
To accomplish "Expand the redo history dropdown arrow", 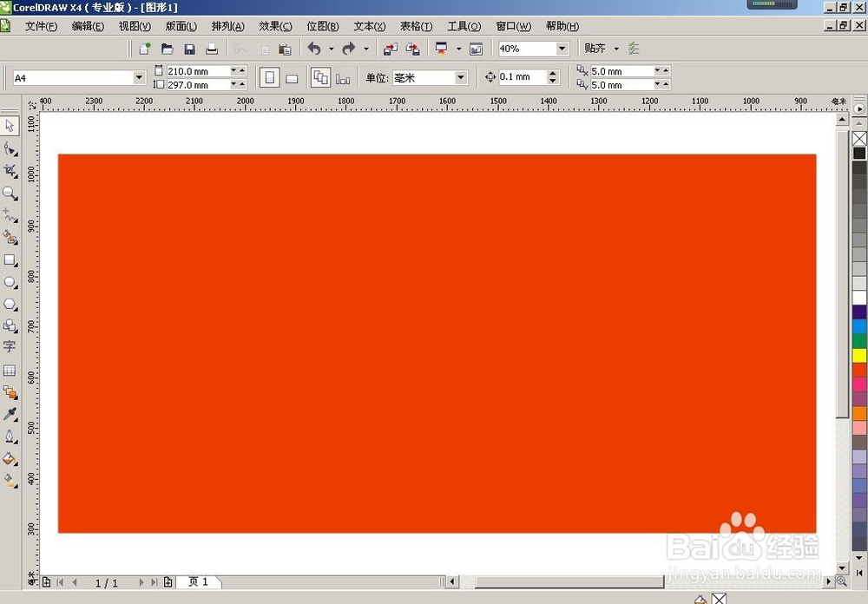I will tap(366, 49).
